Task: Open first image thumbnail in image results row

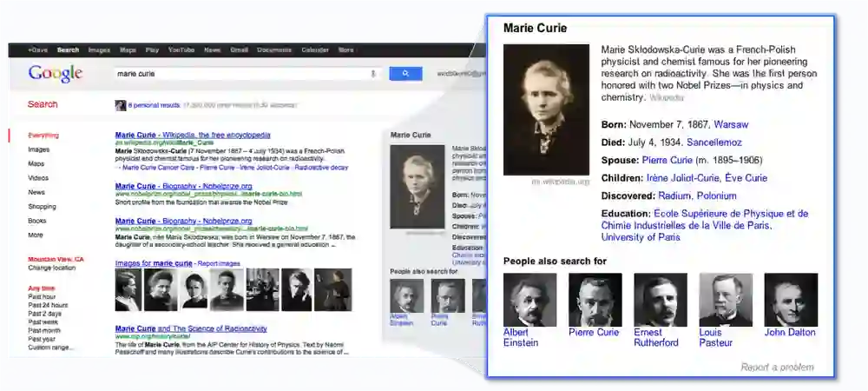Action: (128, 289)
